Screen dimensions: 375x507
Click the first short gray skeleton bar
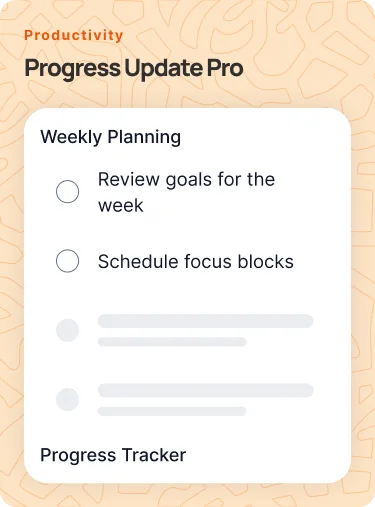tap(172, 342)
